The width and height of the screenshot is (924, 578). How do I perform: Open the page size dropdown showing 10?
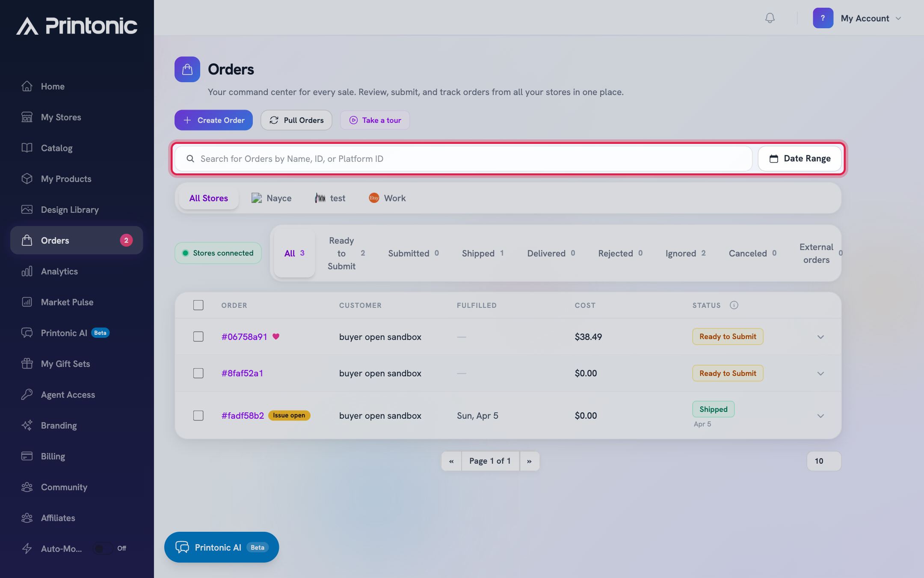(824, 461)
